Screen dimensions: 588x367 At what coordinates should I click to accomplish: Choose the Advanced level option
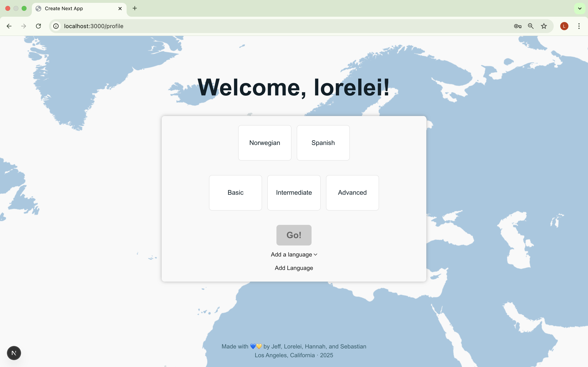[x=352, y=192]
